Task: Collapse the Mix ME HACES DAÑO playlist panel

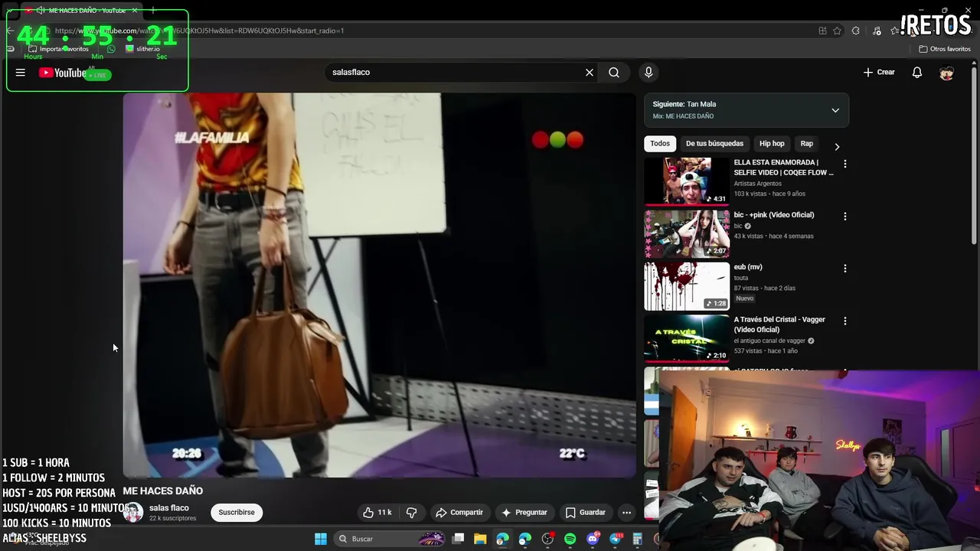Action: [835, 110]
